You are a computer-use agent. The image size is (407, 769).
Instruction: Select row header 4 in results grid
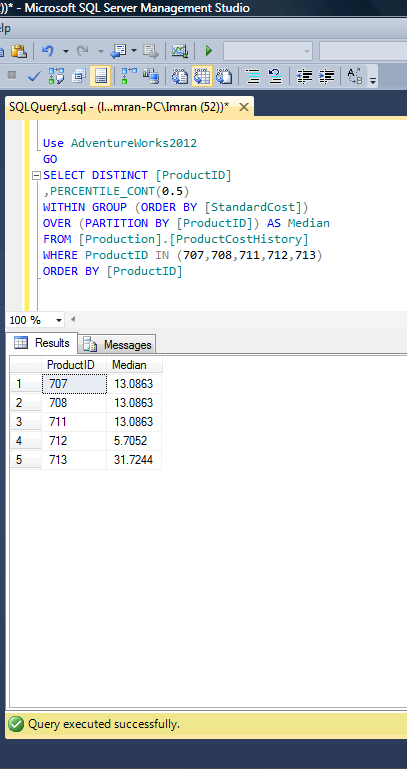[26, 441]
